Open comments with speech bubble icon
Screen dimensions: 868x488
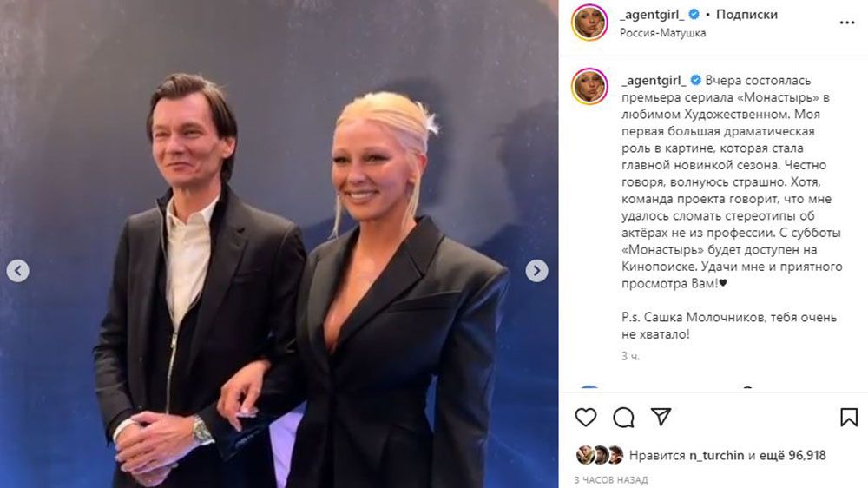[x=623, y=417]
